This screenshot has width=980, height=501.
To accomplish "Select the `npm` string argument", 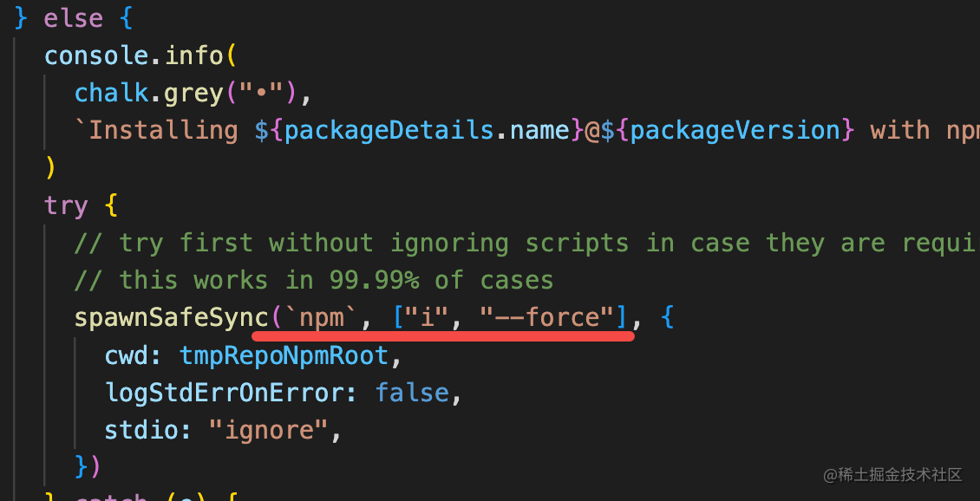I will [x=323, y=318].
